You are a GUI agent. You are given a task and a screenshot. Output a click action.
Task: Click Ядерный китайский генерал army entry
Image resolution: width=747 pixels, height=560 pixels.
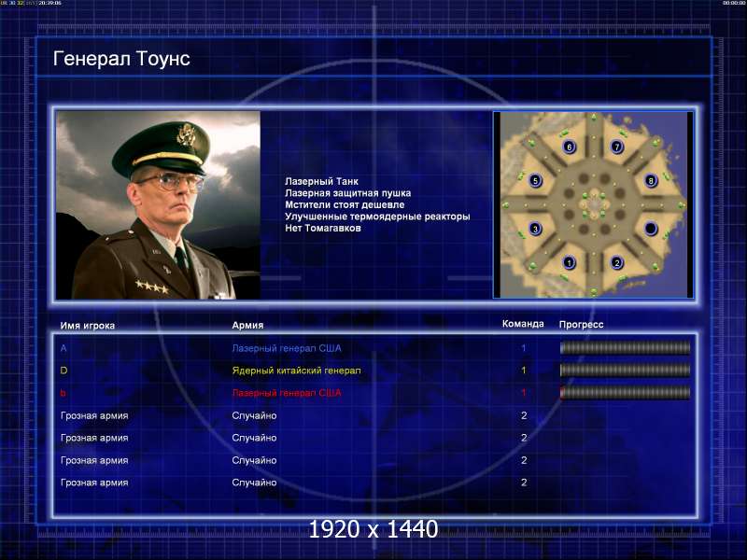296,371
